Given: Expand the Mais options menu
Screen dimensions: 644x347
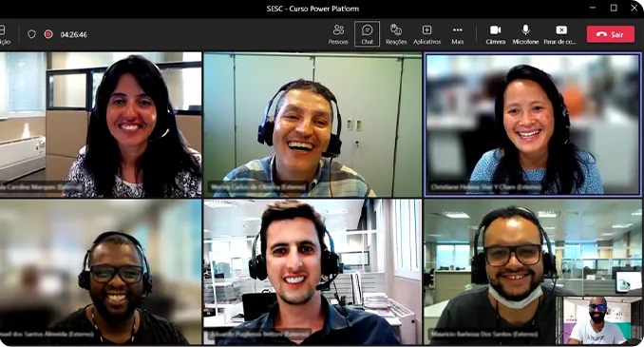Looking at the screenshot, I should point(458,34).
